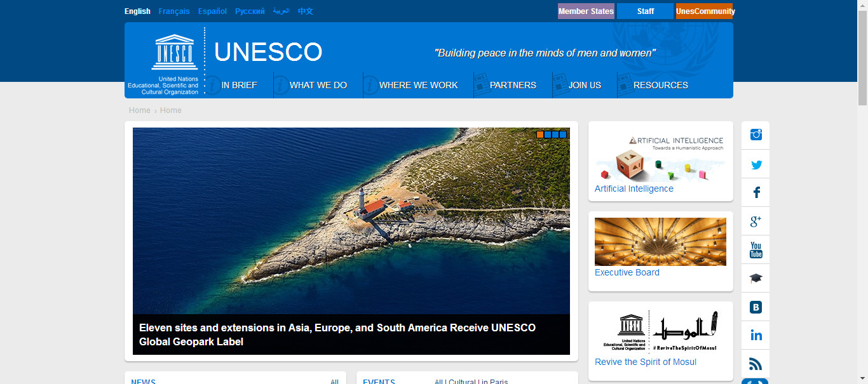The width and height of the screenshot is (868, 384).
Task: Open the Executive Board link
Action: pos(627,272)
